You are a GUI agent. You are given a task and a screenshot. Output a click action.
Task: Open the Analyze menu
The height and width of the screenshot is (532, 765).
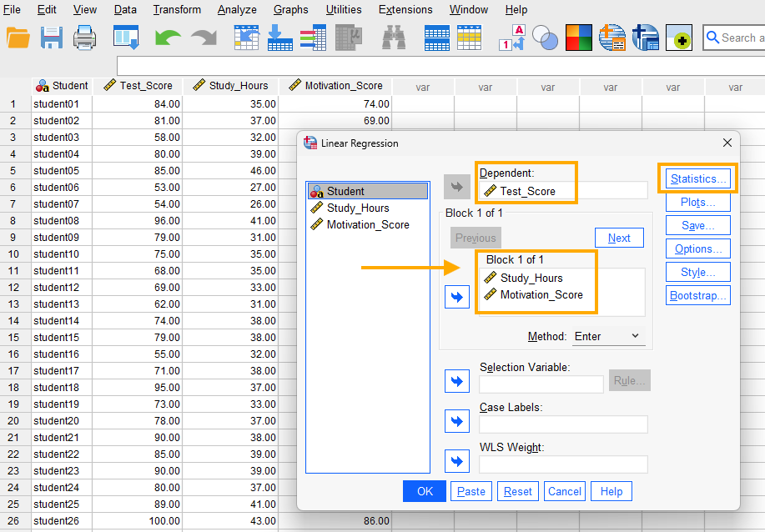pos(237,10)
